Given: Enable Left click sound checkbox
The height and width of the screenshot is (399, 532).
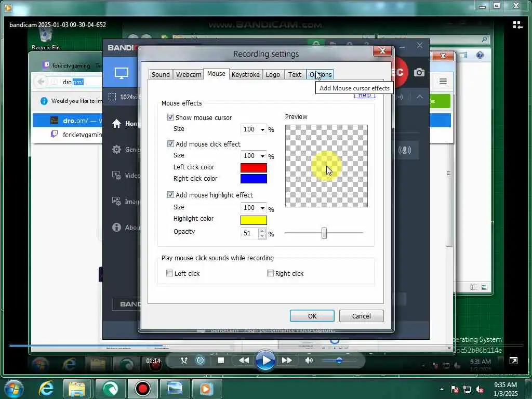Looking at the screenshot, I should [170, 273].
